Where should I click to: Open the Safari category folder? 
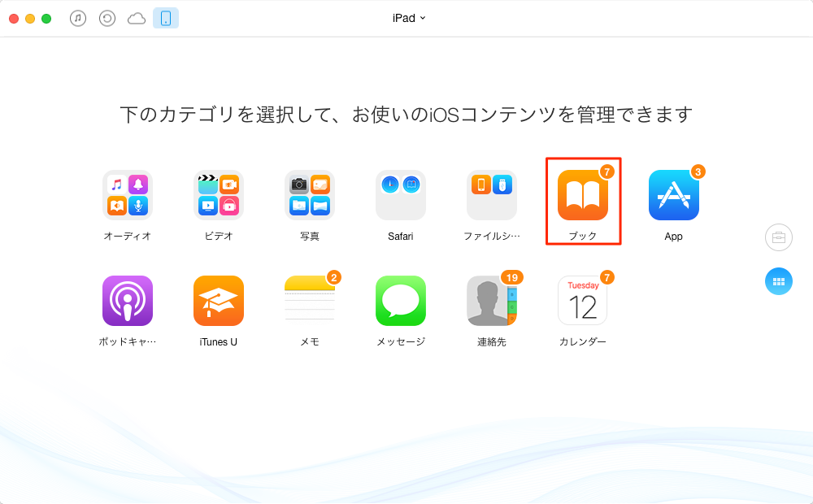pos(401,195)
